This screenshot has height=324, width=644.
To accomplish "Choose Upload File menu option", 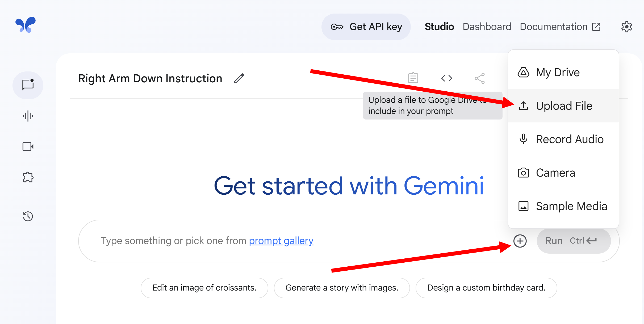I will 564,106.
